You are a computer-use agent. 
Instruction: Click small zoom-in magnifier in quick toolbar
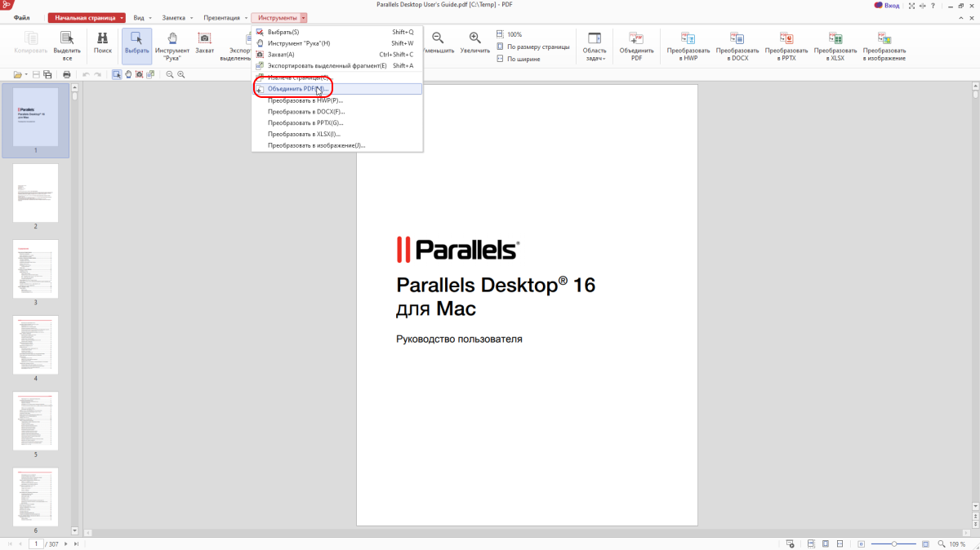(x=181, y=75)
